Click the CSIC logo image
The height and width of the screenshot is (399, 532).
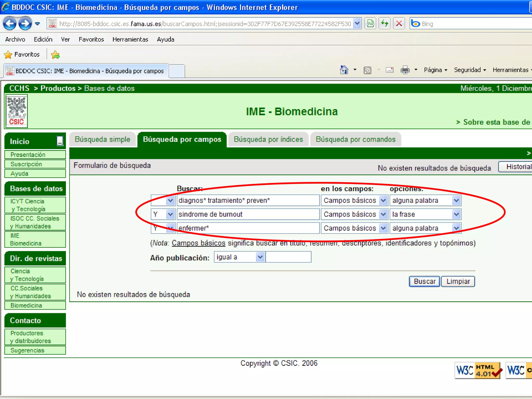click(x=17, y=111)
